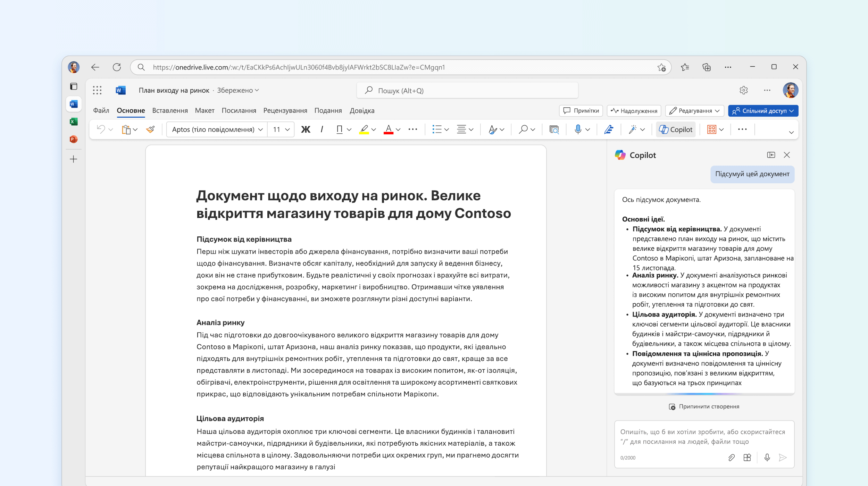868x486 pixels.
Task: Toggle the vertical tabs icon
Action: [x=73, y=86]
